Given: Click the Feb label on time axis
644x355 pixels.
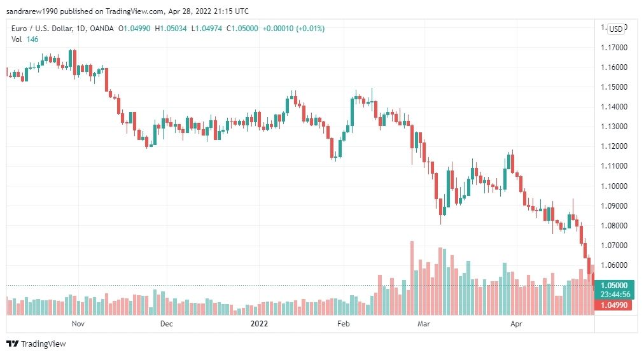Looking at the screenshot, I should [x=344, y=324].
